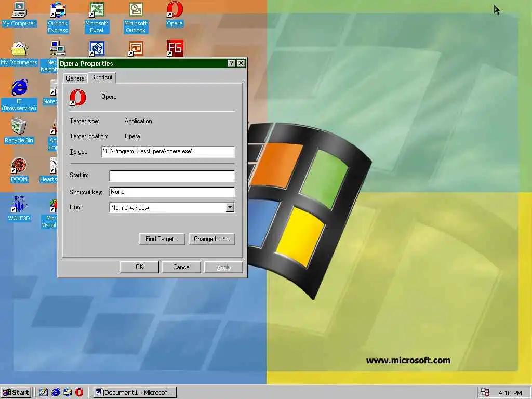Select the Shortcut tab

point(102,77)
